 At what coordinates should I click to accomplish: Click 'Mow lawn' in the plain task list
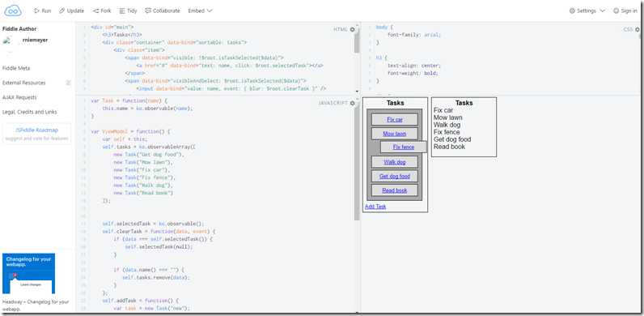[x=447, y=117]
